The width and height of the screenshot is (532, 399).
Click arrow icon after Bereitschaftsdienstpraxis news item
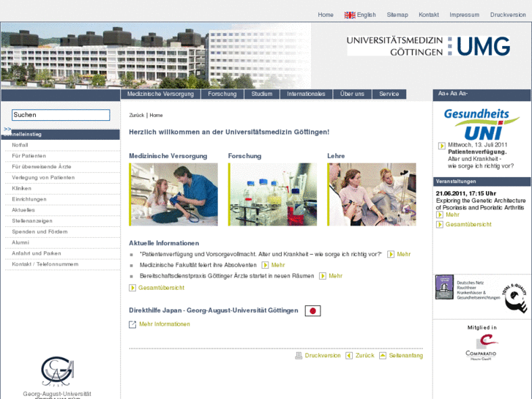point(322,276)
